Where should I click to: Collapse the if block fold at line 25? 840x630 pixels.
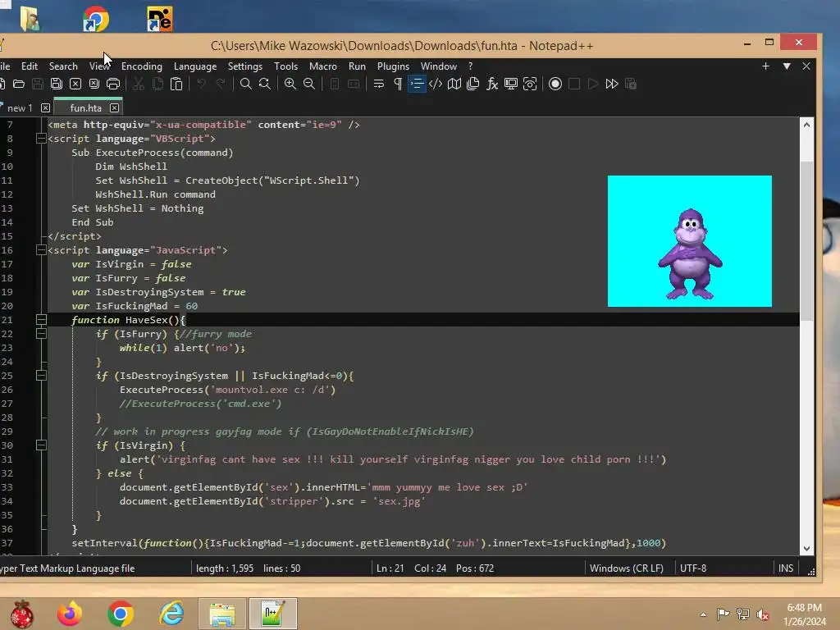[41, 376]
